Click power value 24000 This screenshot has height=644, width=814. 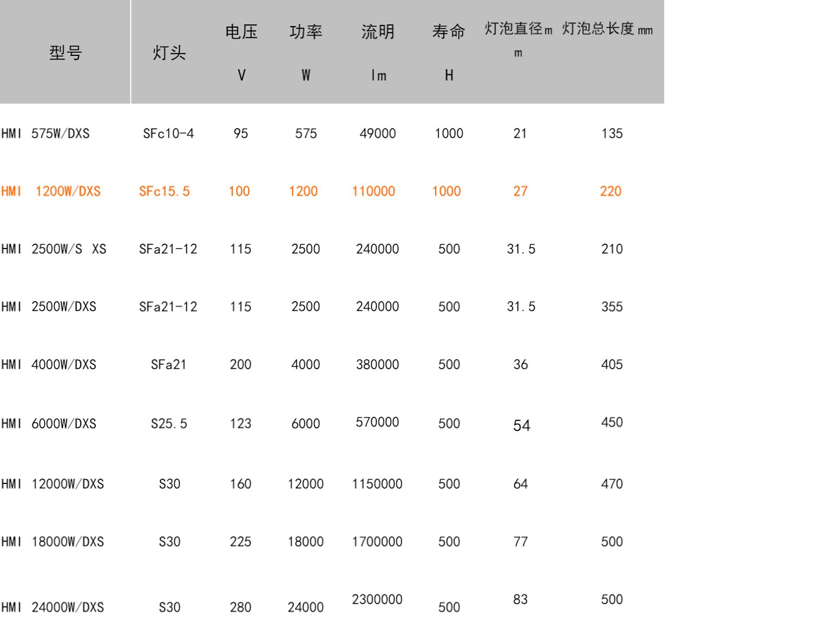pos(306,607)
